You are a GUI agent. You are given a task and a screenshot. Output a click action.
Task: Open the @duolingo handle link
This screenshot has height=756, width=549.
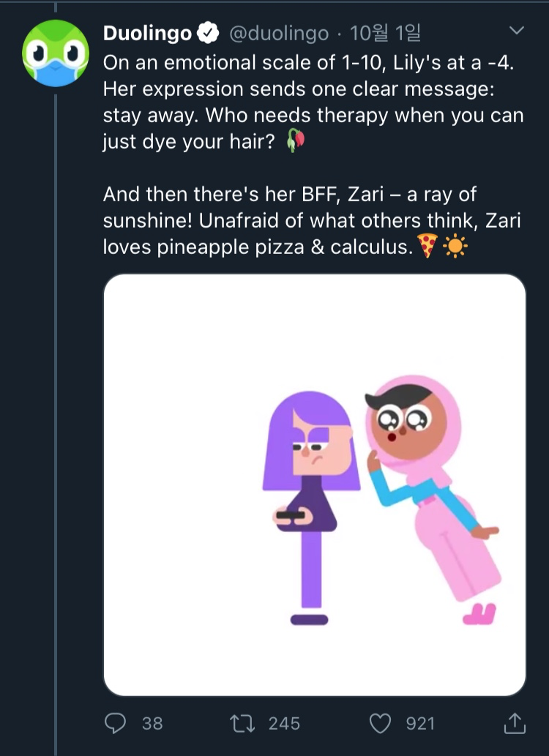[x=279, y=33]
